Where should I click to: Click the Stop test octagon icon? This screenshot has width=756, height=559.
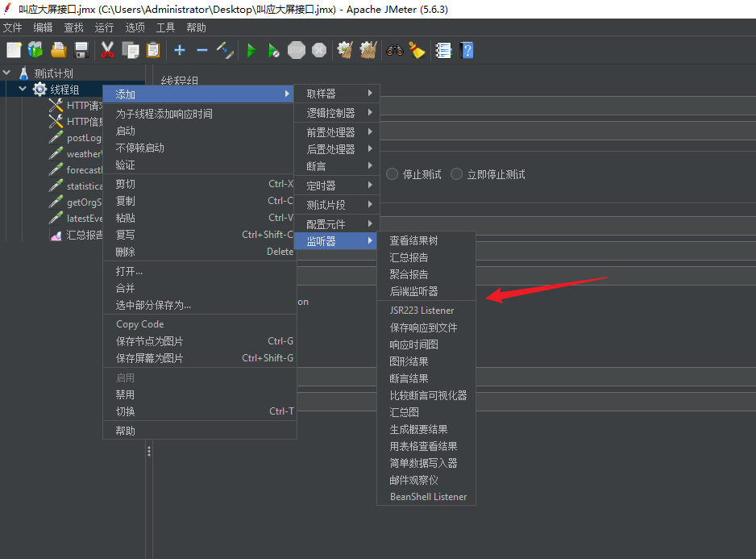[x=296, y=50]
